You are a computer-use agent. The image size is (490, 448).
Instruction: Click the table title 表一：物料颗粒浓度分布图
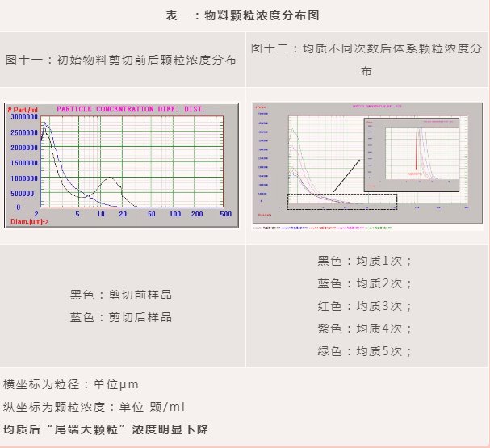(245, 15)
